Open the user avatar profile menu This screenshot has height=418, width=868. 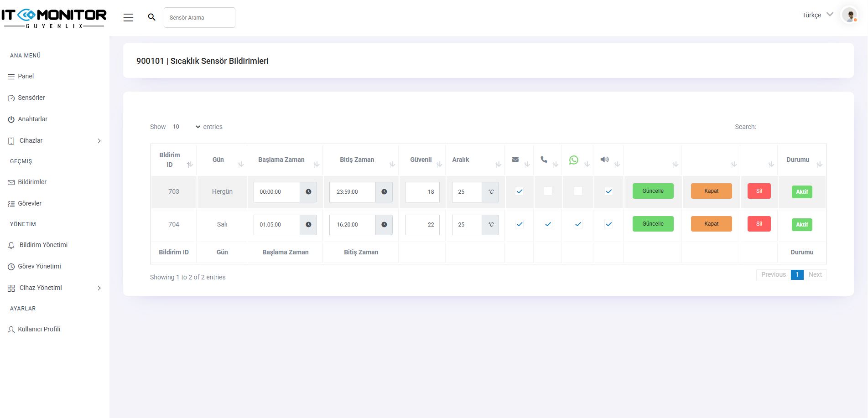[849, 15]
